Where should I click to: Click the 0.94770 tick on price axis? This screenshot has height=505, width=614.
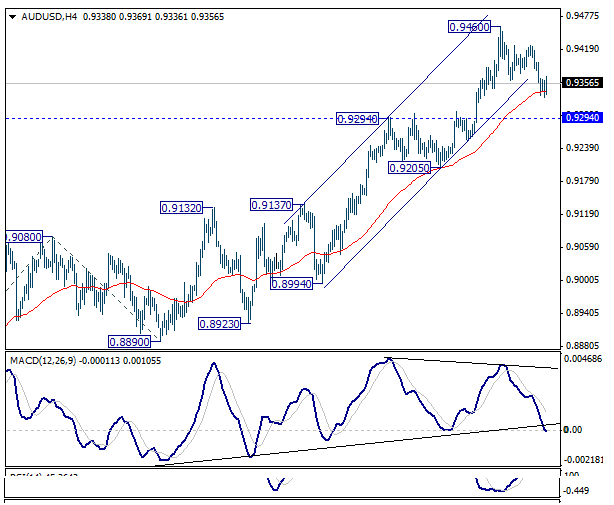coord(582,16)
